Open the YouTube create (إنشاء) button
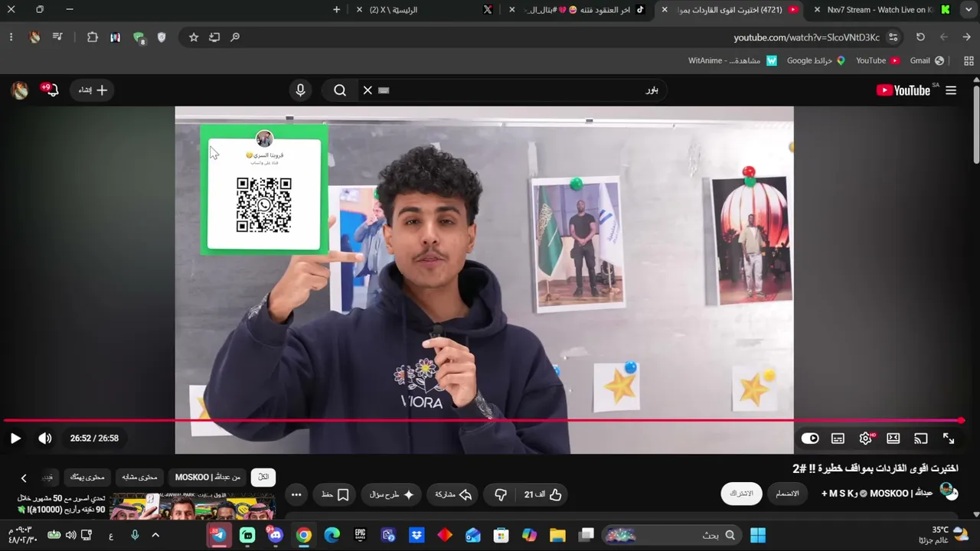Screen dimensions: 980x551 tap(93, 90)
